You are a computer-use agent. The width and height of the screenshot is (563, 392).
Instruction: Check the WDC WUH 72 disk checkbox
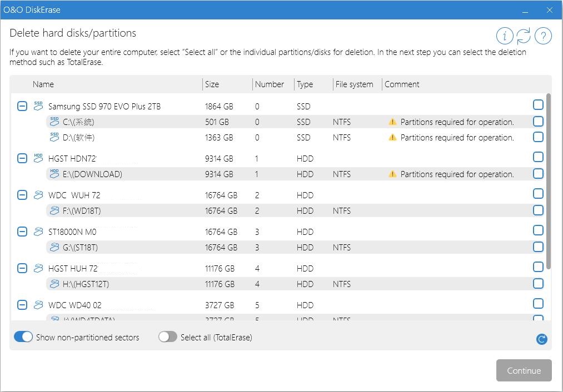tap(538, 193)
